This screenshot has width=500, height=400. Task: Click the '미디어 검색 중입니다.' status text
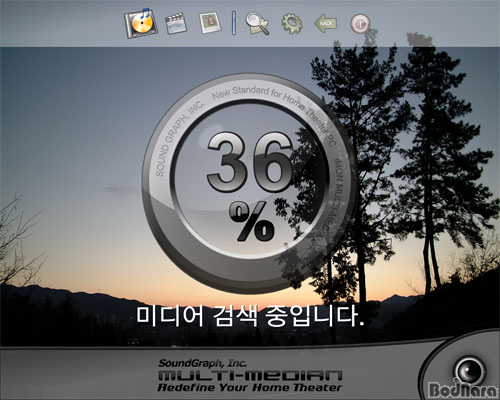(250, 316)
